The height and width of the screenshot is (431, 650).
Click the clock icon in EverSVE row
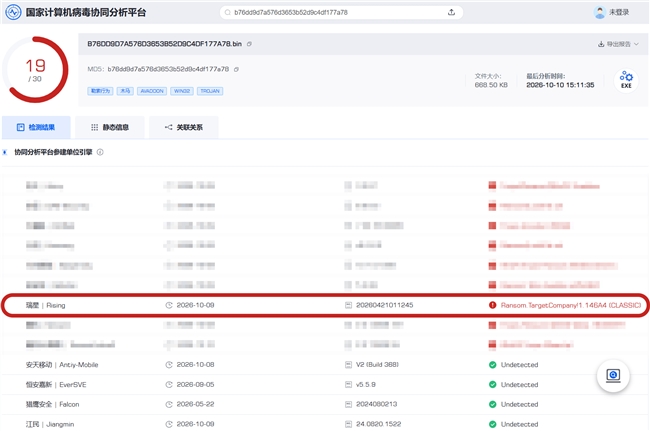(169, 385)
